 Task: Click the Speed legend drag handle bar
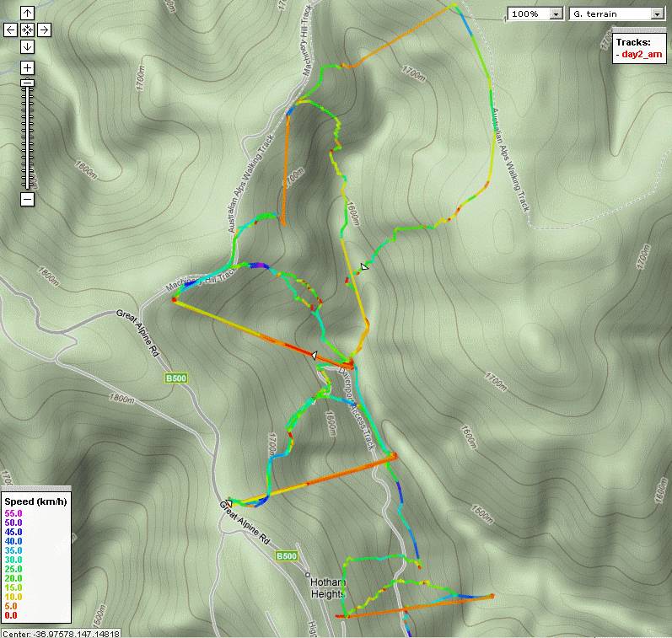36,492
